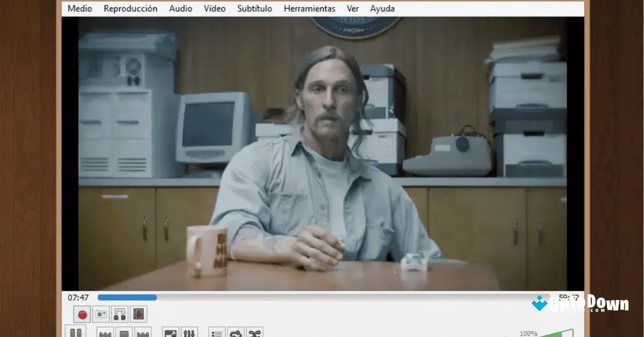Open the extended settings equalizer icon

188,333
